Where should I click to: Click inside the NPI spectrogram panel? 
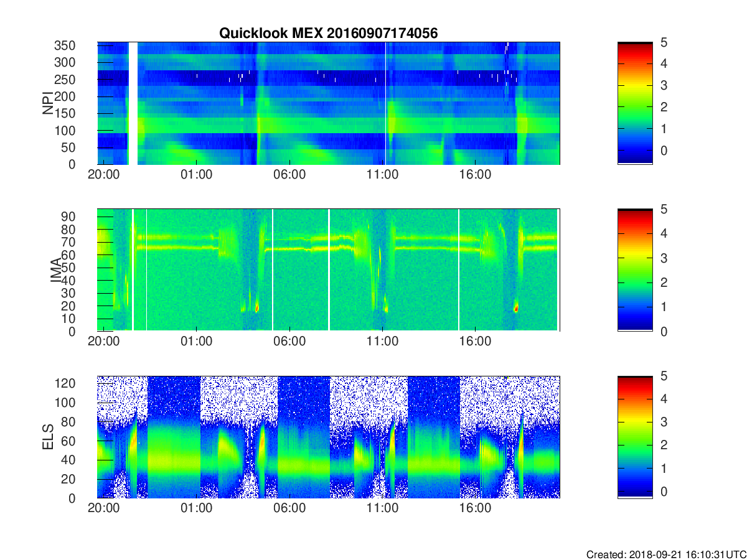[329, 103]
